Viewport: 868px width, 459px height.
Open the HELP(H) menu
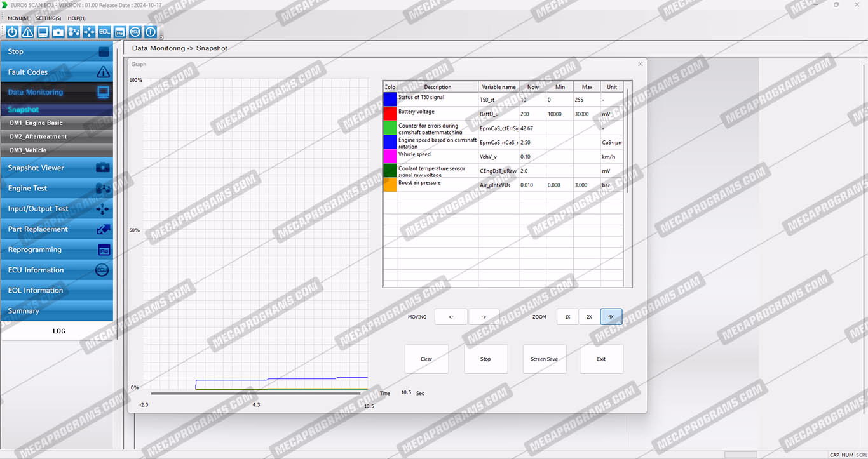(76, 18)
